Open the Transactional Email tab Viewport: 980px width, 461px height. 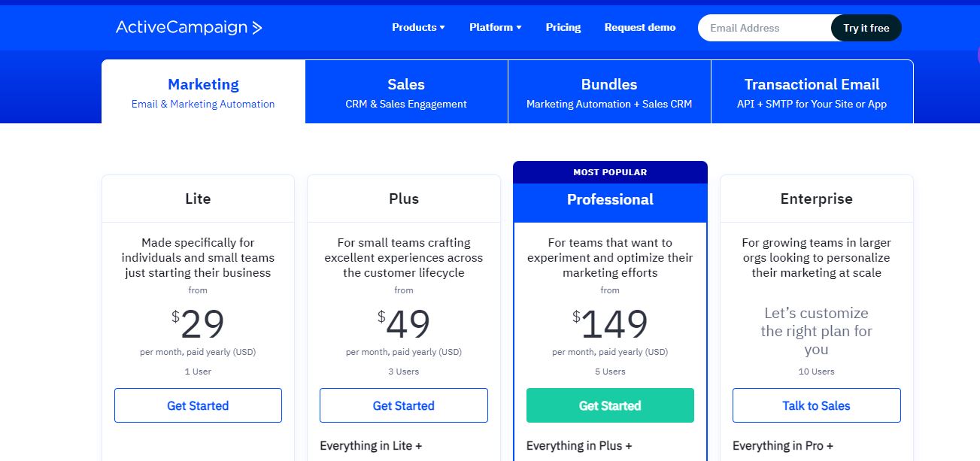(812, 92)
